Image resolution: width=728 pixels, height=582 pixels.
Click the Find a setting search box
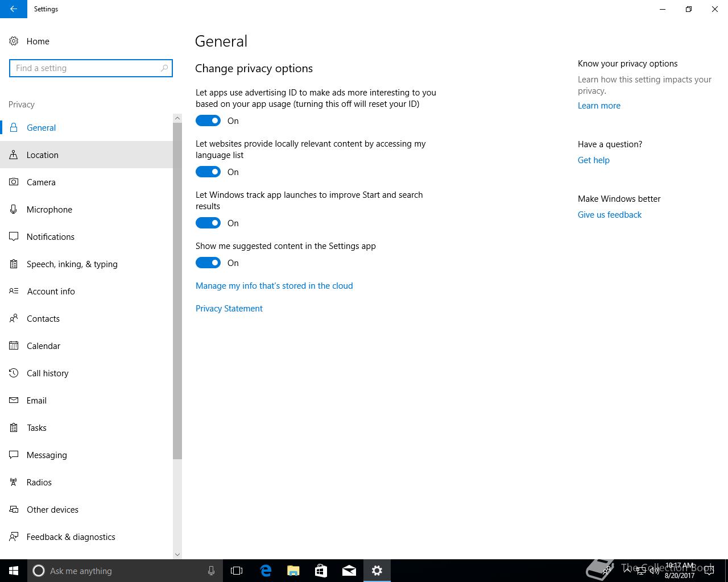tap(91, 68)
